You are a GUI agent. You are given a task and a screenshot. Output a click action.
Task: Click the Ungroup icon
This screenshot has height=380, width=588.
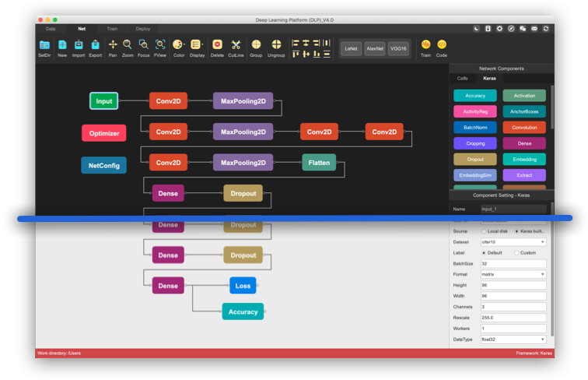point(276,44)
